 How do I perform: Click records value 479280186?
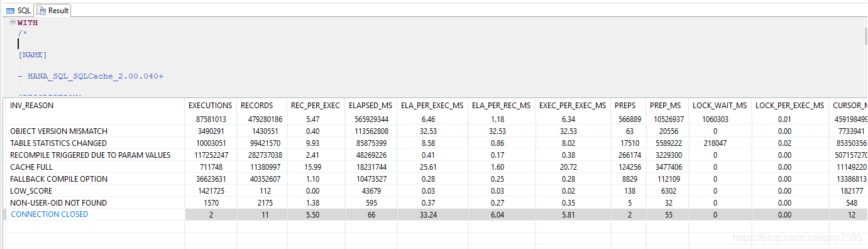[x=261, y=119]
